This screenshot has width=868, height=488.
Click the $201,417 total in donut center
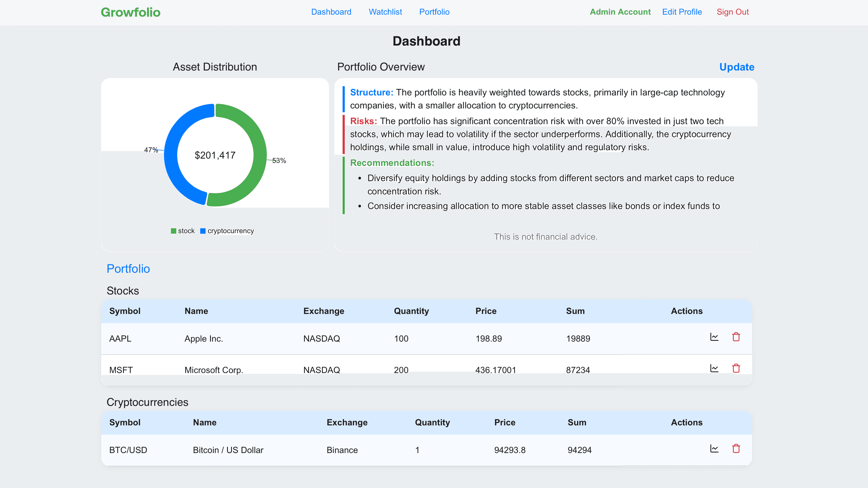point(215,155)
